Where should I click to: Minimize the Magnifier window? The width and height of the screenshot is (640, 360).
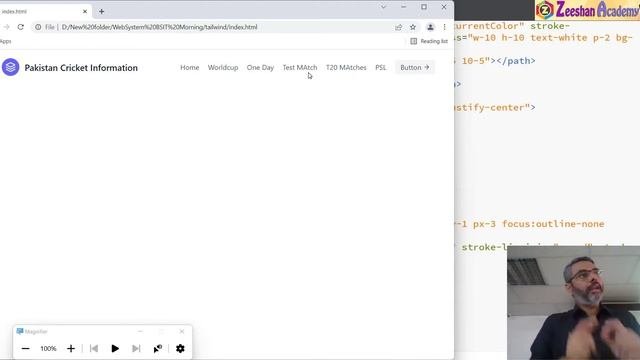[x=140, y=331]
